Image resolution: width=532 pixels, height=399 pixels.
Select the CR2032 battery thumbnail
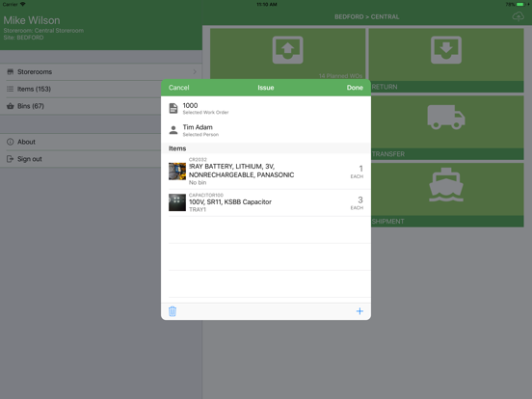(x=177, y=172)
